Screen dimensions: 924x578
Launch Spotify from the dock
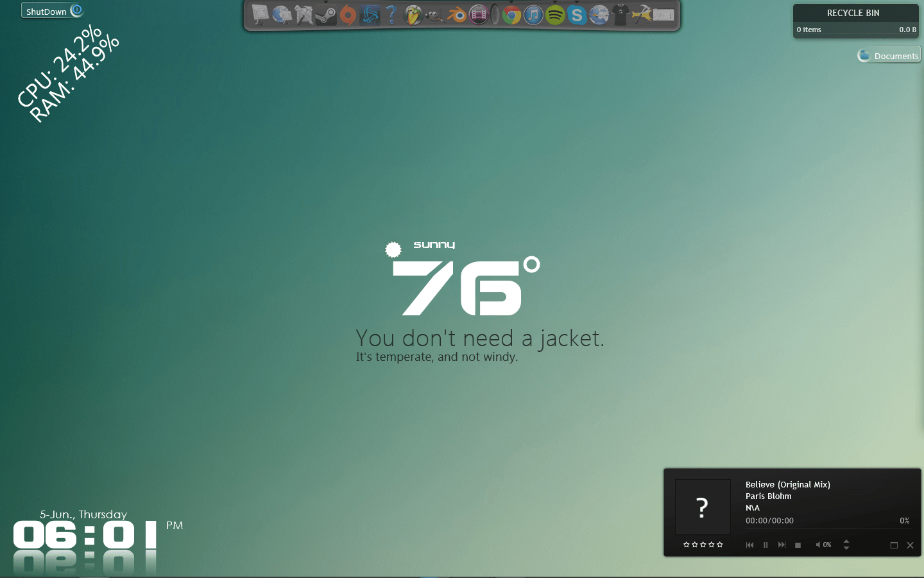[x=554, y=14]
